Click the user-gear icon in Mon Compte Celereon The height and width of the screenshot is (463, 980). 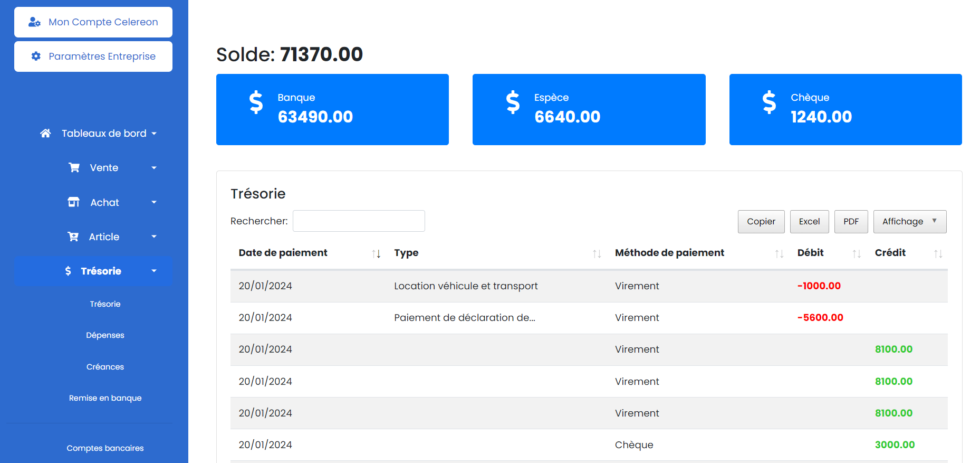click(34, 22)
